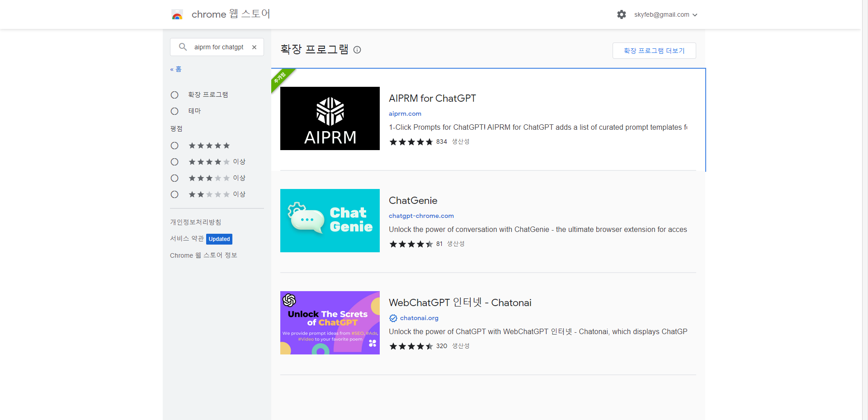
Task: Click the Chrome Web Store rainbow logo
Action: tap(177, 14)
